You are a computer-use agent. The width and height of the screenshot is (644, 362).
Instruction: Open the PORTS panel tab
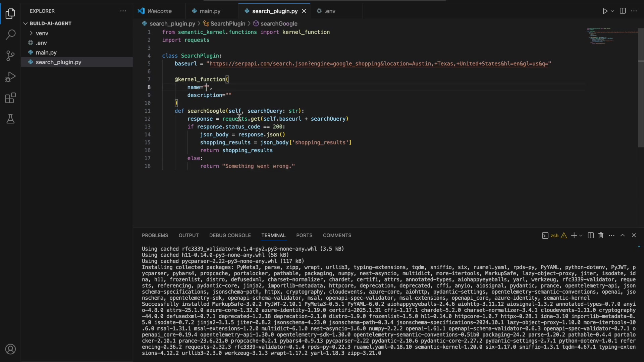(304, 235)
